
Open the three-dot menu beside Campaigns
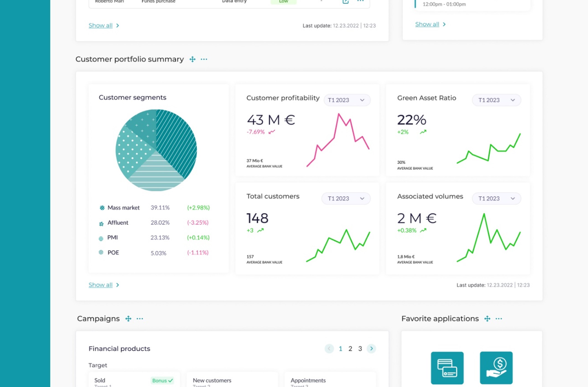140,319
